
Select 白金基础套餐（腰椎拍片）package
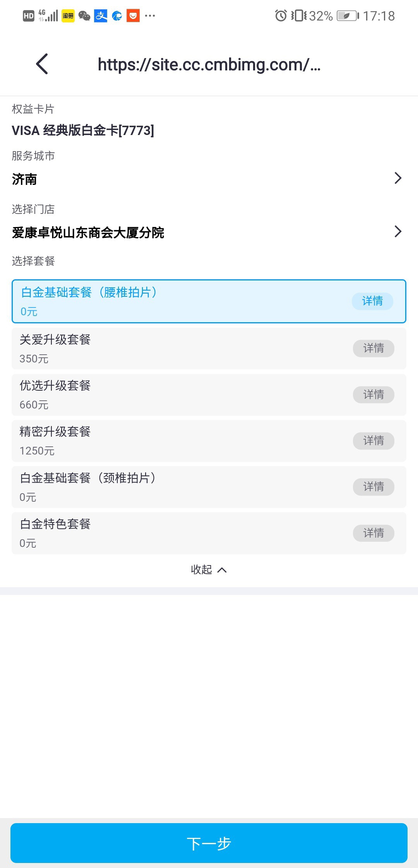209,301
